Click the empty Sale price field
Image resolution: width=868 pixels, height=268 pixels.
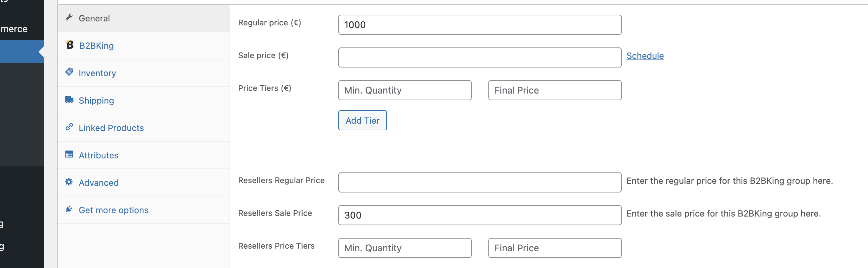(480, 57)
